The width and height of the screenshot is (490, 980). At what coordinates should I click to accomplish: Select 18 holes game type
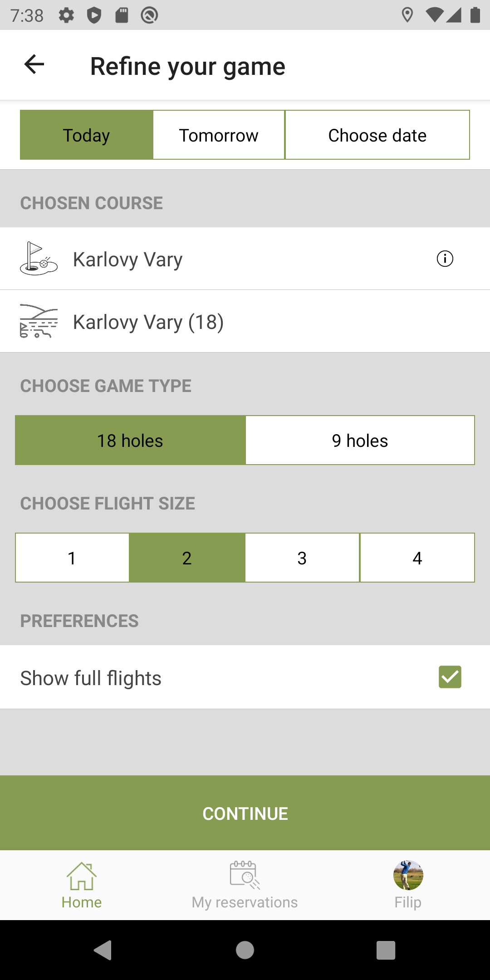coord(130,440)
